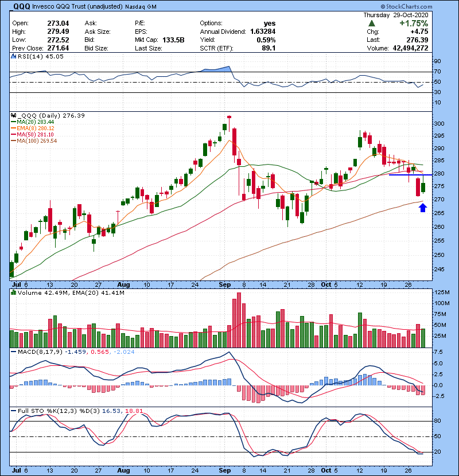Click the green up triangle change indicator
This screenshot has width=459, height=476.
(372, 24)
